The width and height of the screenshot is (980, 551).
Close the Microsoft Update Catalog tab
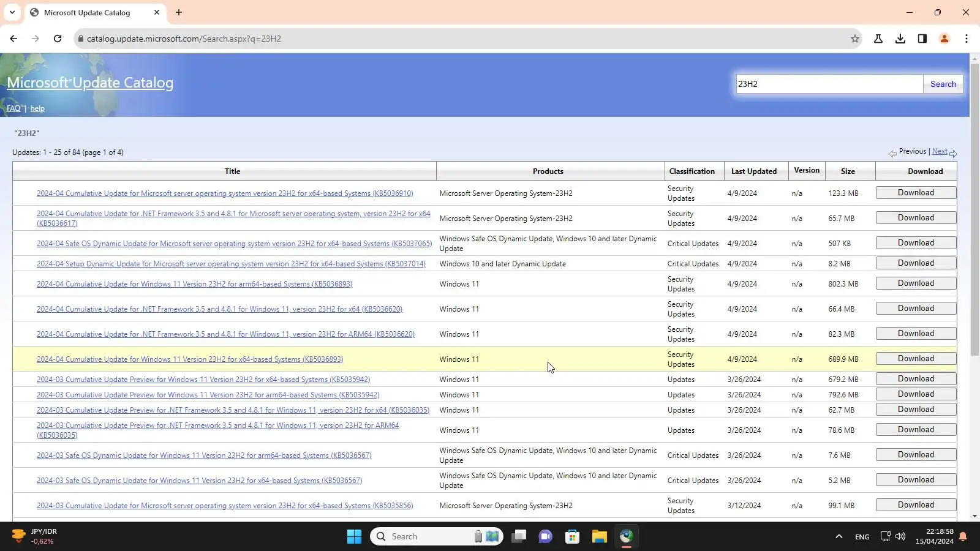[157, 12]
